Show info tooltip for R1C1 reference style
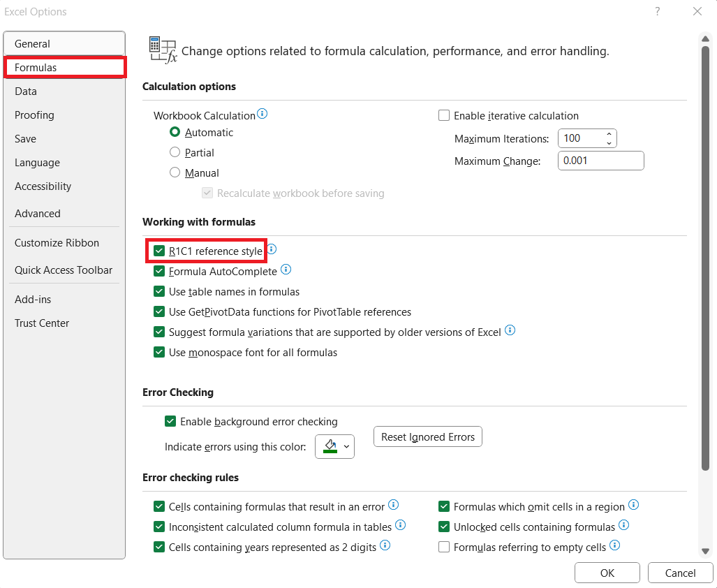717x588 pixels. (272, 249)
